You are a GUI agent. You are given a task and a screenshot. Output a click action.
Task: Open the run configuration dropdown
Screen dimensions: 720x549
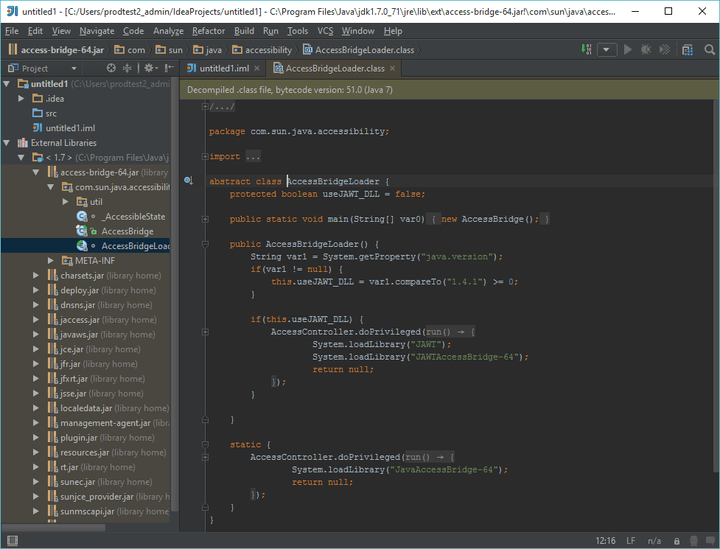click(x=606, y=49)
